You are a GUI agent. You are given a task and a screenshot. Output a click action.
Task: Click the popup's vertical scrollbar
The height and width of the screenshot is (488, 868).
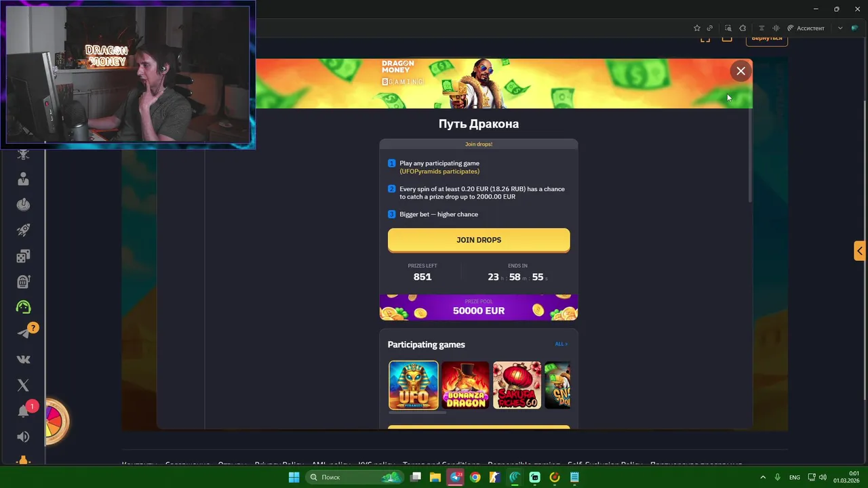750,155
